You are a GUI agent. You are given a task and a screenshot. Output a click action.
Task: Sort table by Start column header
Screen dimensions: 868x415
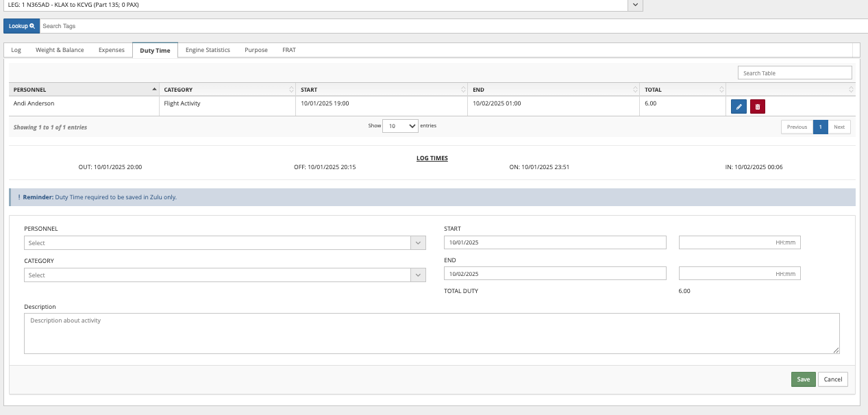click(x=382, y=90)
